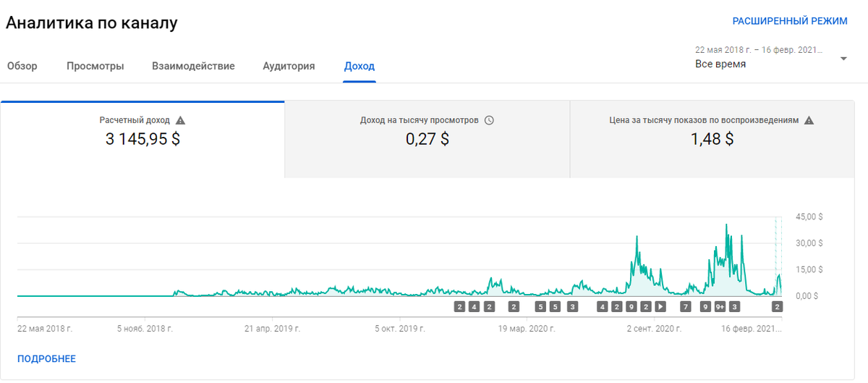Click the 22 мая 2018 г. axis date
This screenshot has width=868, height=383.
(x=45, y=328)
